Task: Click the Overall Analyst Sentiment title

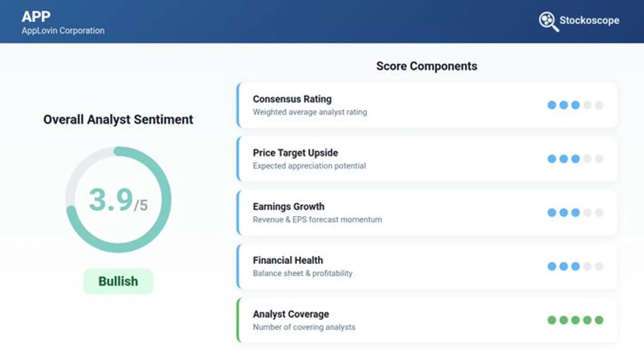Action: pos(118,119)
